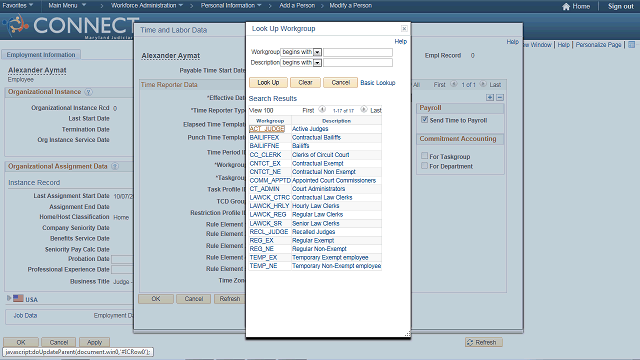Select the CC_CLERK workgroup
Viewport: 640px width, 360px height.
pyautogui.click(x=265, y=155)
